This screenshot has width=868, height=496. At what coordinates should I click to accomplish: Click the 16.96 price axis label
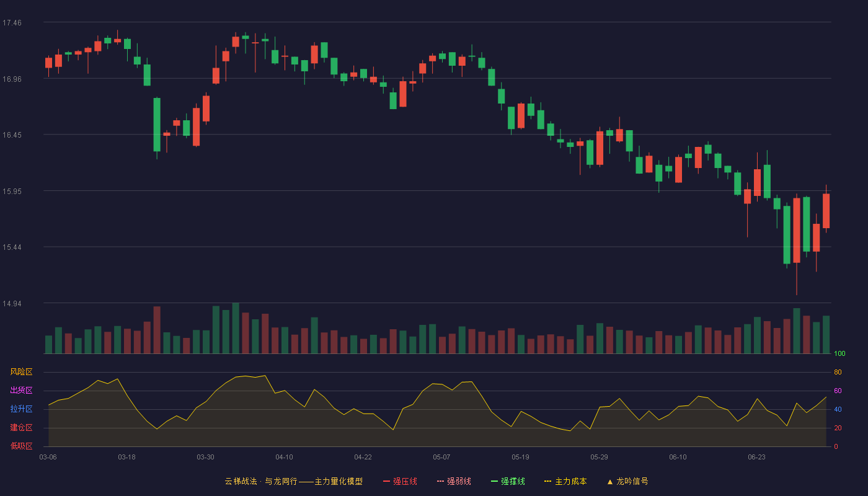12,79
